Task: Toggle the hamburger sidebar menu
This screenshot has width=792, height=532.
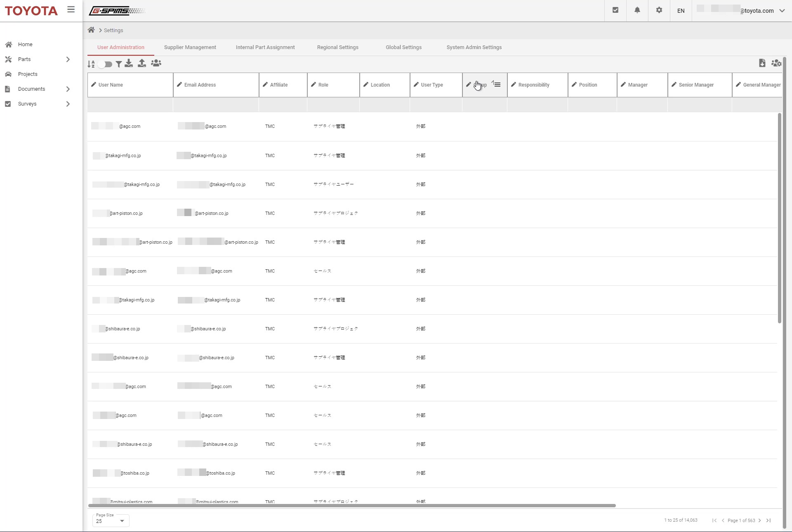Action: pyautogui.click(x=71, y=9)
